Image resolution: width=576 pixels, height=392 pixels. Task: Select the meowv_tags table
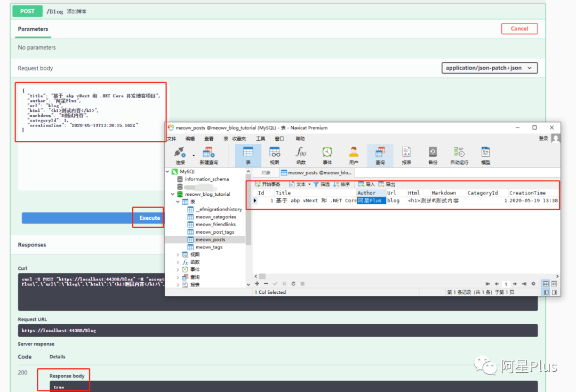(209, 247)
